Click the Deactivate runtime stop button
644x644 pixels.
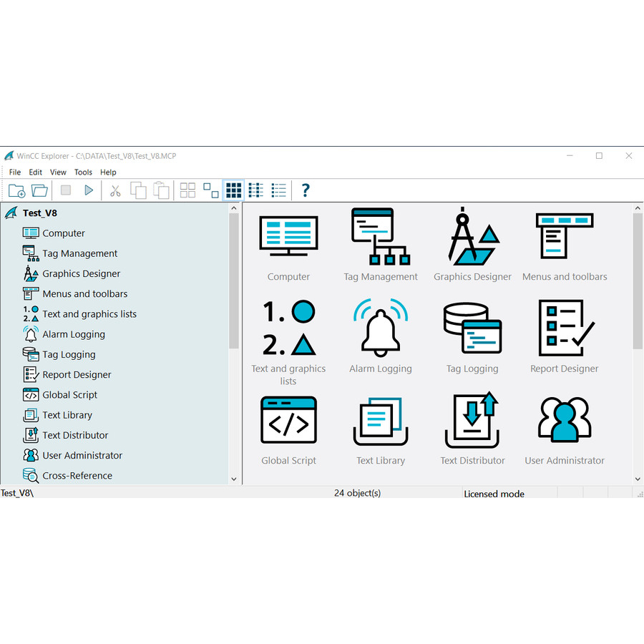[66, 190]
